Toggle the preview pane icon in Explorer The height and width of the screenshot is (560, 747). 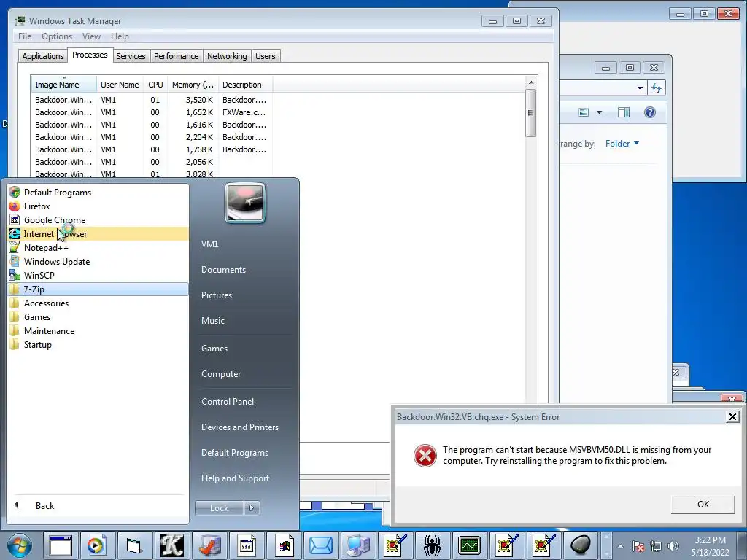pos(623,112)
